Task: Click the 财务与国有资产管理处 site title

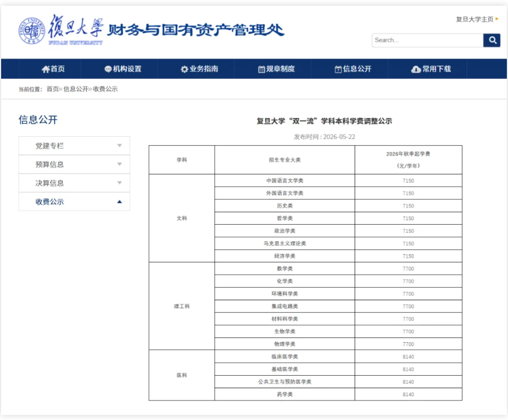Action: (195, 30)
